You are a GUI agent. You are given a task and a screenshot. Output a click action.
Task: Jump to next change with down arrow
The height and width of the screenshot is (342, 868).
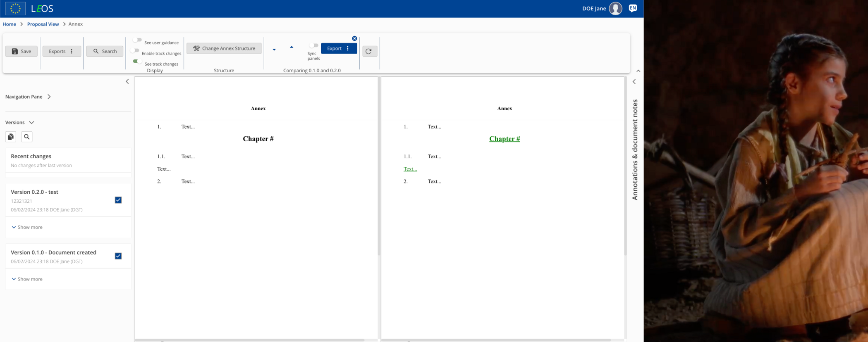[274, 50]
